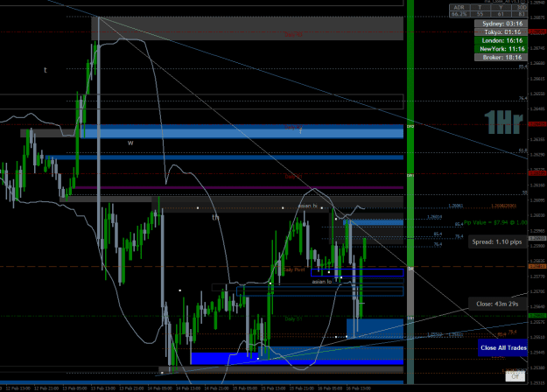Select the value 83 in ADR table
This screenshot has width=547, height=392.
522,14
